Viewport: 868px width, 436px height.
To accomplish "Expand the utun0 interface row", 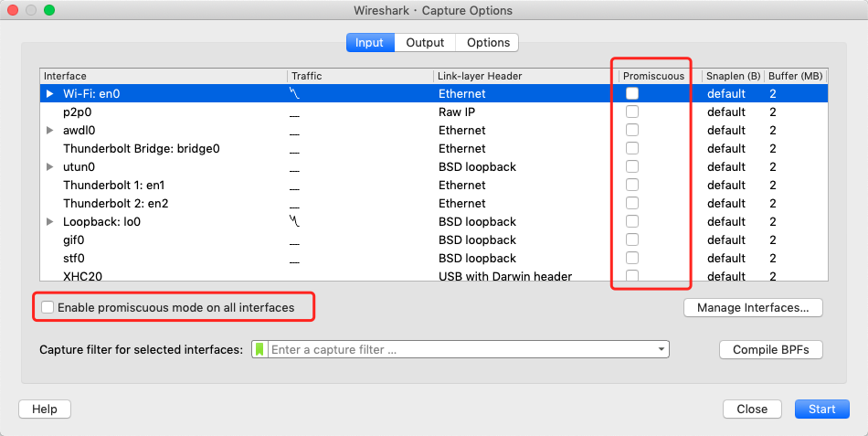I will click(50, 166).
